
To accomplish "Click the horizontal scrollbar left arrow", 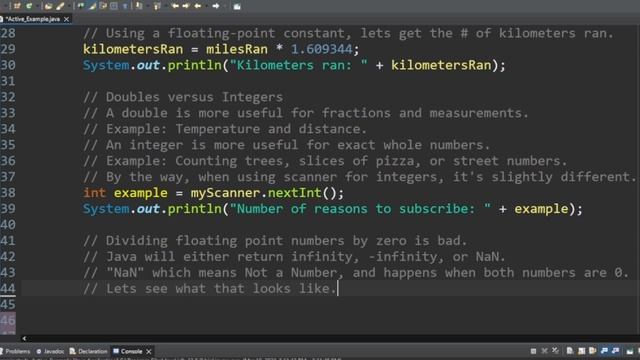I will point(24,338).
